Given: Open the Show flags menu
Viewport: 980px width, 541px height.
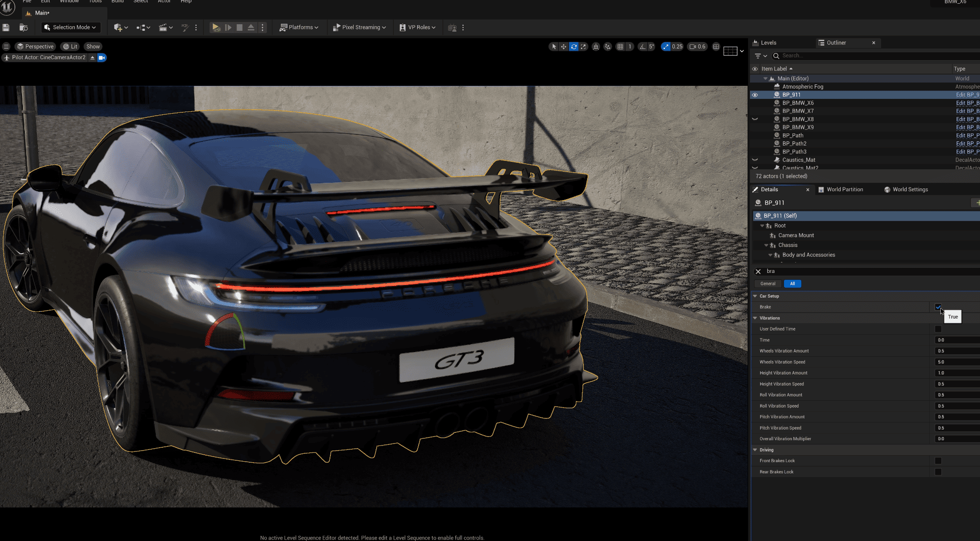Looking at the screenshot, I should click(93, 47).
